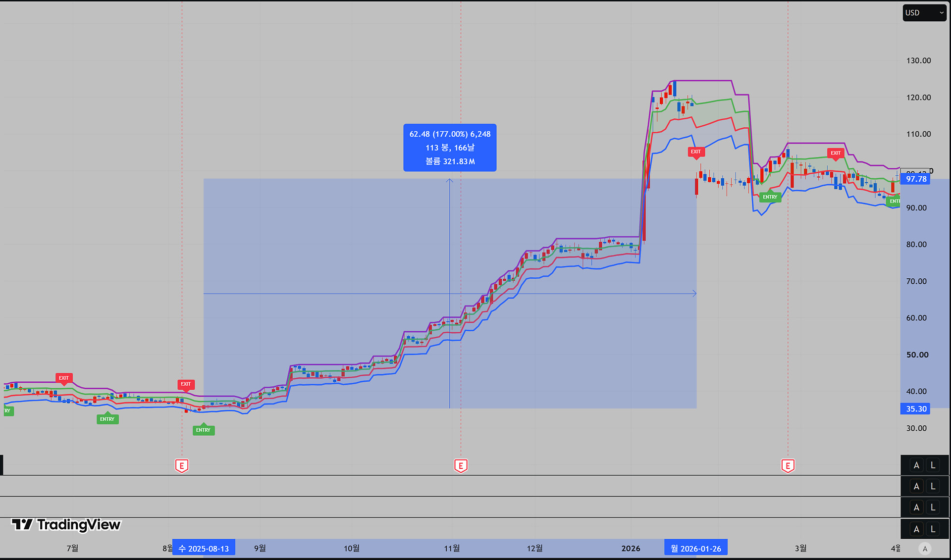The image size is (951, 560).
Task: Select the EXIT signal label above 7월
Action: [x=64, y=378]
